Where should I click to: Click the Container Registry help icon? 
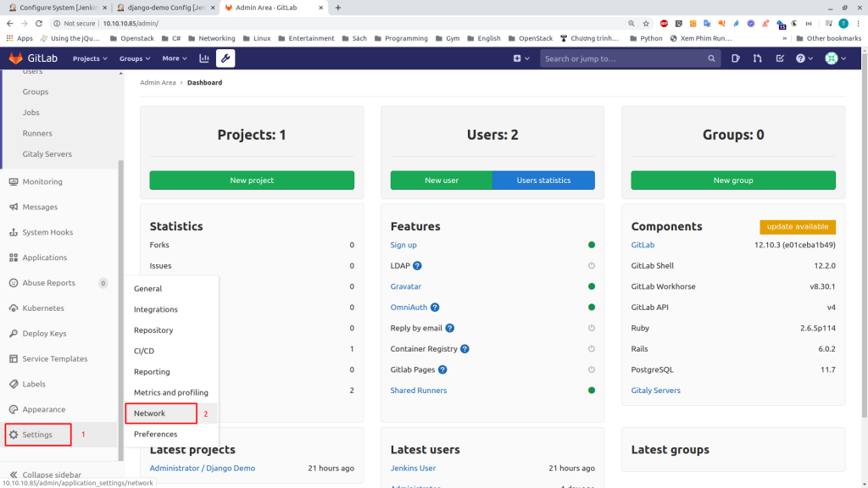[x=465, y=348]
